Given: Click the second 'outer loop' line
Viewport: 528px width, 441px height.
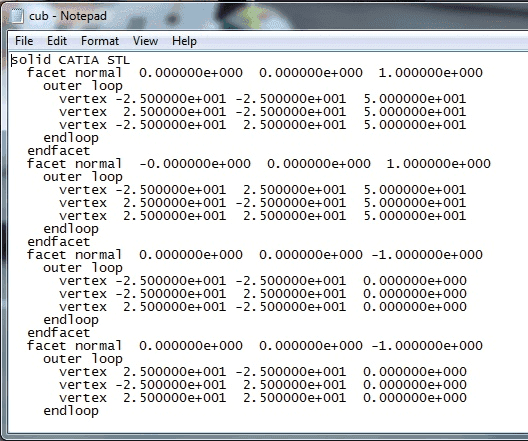Looking at the screenshot, I should (83, 177).
